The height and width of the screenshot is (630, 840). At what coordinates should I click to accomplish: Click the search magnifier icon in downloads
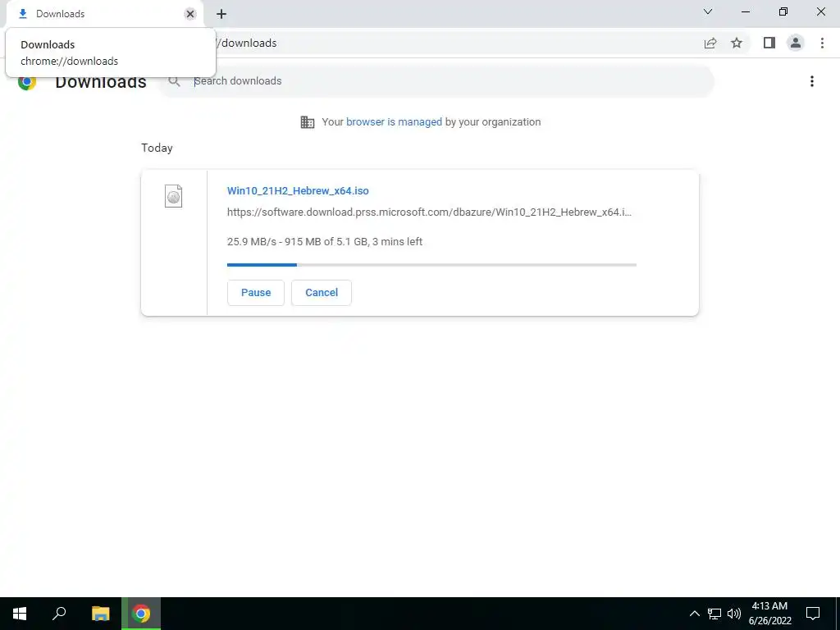[174, 81]
